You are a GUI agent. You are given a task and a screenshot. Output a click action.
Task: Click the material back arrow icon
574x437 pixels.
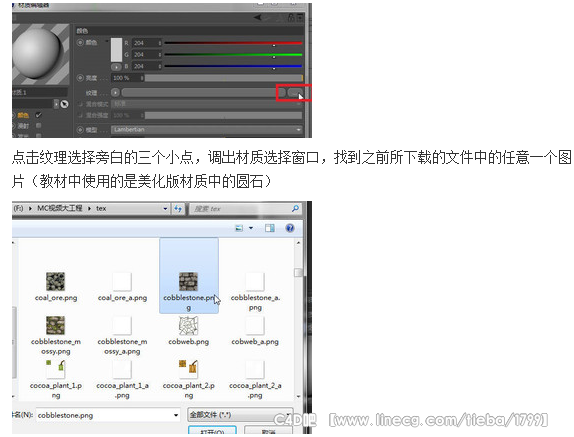coord(258,17)
